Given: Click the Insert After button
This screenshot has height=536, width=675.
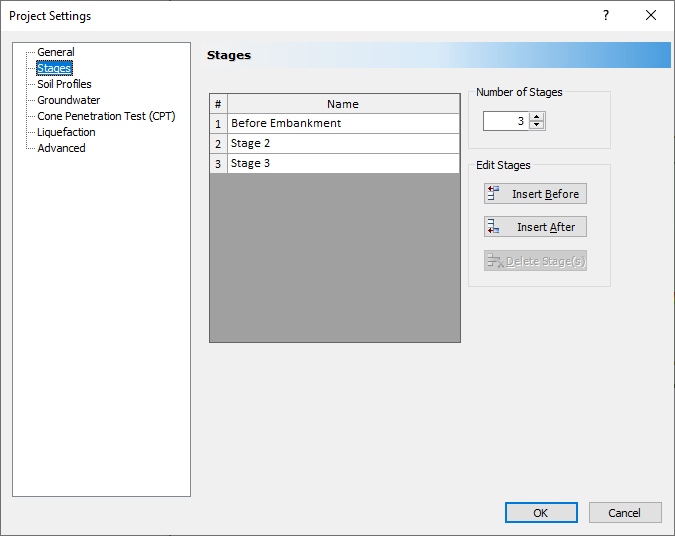Looking at the screenshot, I should click(535, 227).
